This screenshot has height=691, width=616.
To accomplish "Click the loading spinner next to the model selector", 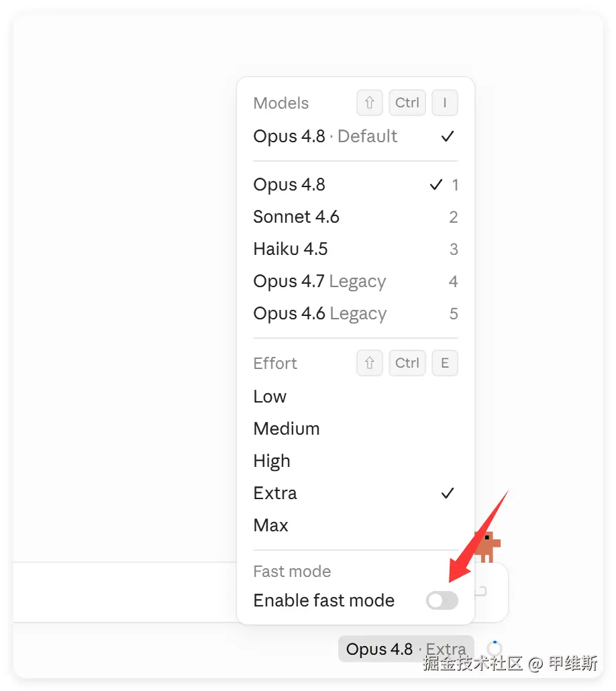I will pyautogui.click(x=494, y=649).
